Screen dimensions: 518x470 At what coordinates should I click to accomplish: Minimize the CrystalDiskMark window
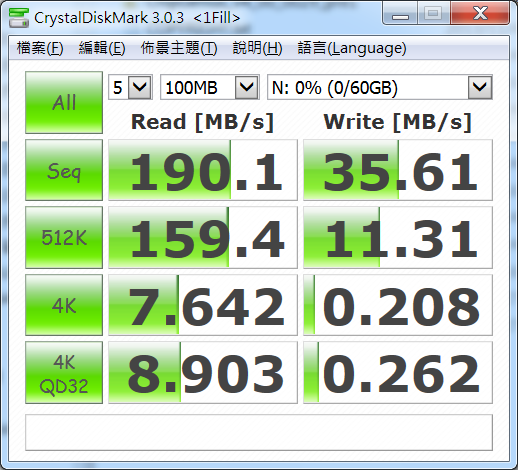click(400, 14)
